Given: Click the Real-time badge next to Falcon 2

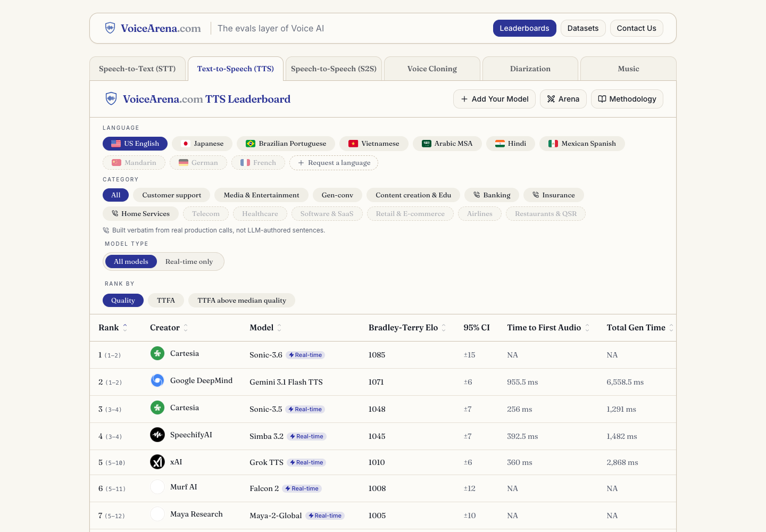Looking at the screenshot, I should pos(302,488).
